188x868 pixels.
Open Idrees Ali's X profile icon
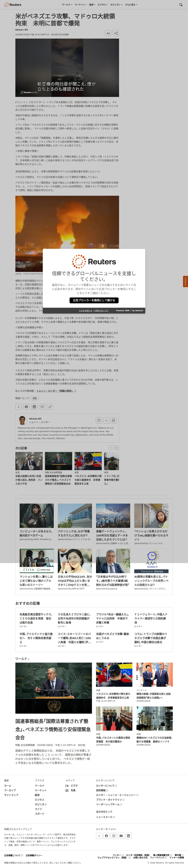pyautogui.click(x=106, y=420)
